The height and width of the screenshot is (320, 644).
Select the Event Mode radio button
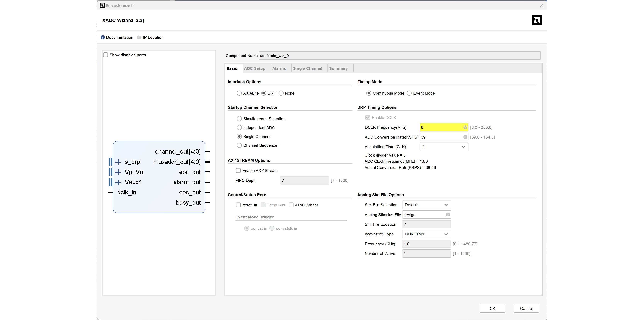pos(409,93)
